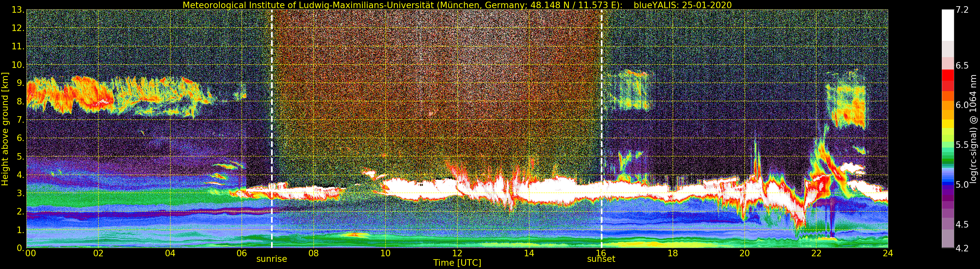Click the height axis tick "10."
The height and width of the screenshot is (269, 980).
18,65
